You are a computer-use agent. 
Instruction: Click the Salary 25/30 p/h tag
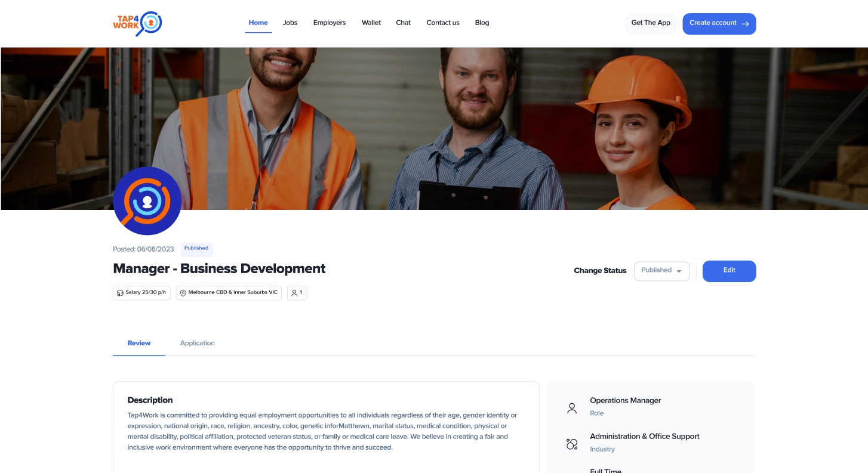(141, 293)
